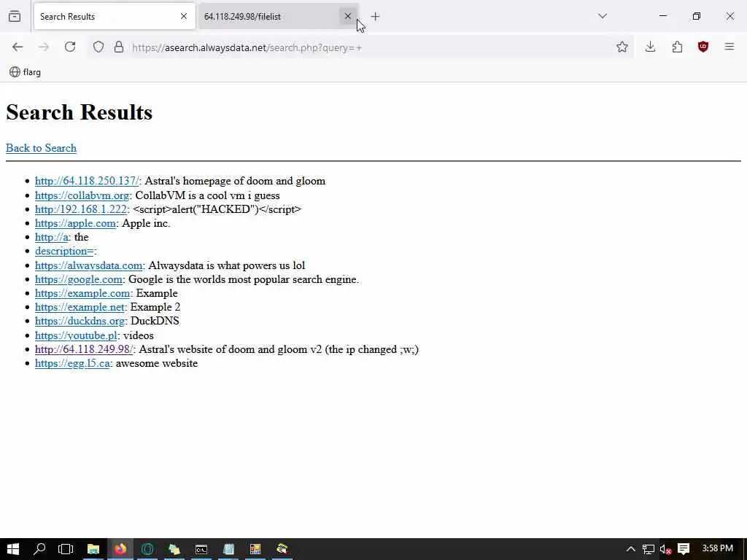Close the 64.118.249.98/filelist tab
Image resolution: width=747 pixels, height=560 pixels.
pyautogui.click(x=348, y=17)
